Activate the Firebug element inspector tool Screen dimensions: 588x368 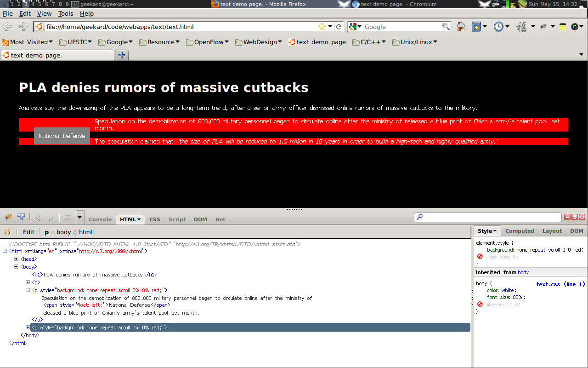click(x=21, y=218)
